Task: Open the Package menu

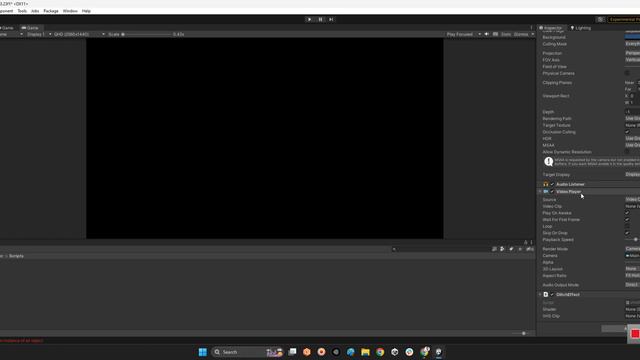Action: click(x=51, y=11)
